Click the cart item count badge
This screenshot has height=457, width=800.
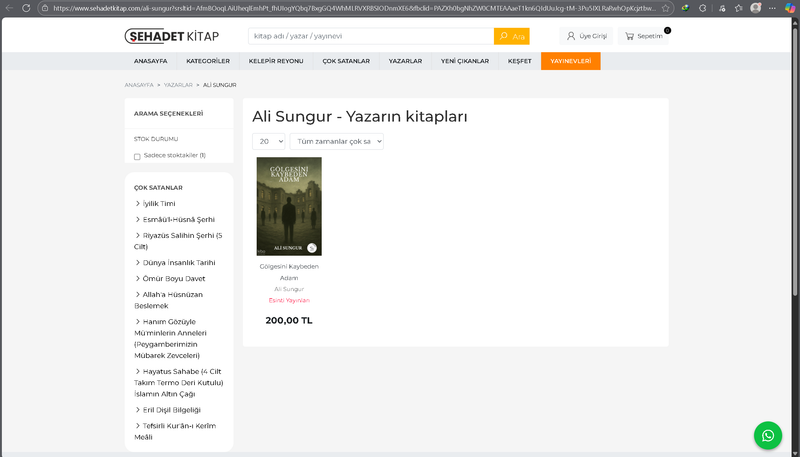coord(667,31)
